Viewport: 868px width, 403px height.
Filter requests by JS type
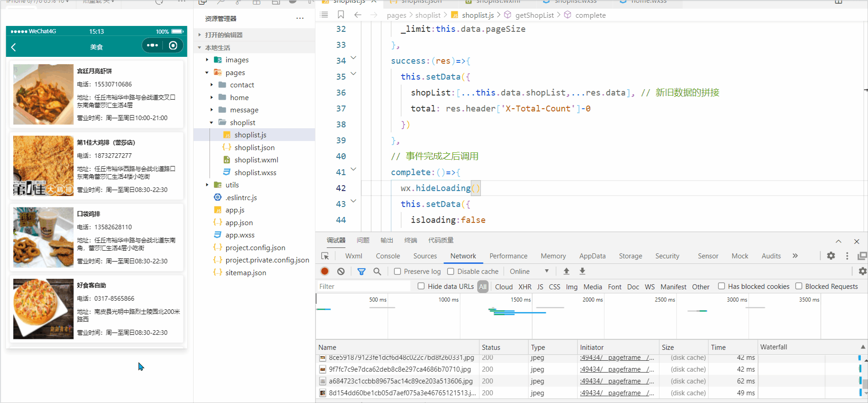540,287
